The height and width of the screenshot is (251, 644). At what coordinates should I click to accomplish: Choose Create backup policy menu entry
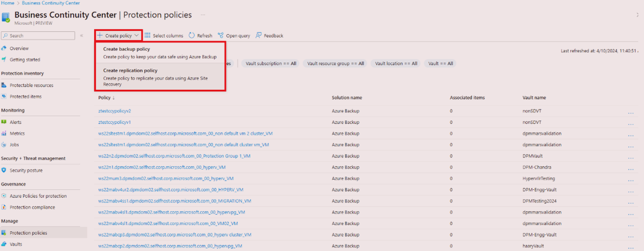coord(160,53)
